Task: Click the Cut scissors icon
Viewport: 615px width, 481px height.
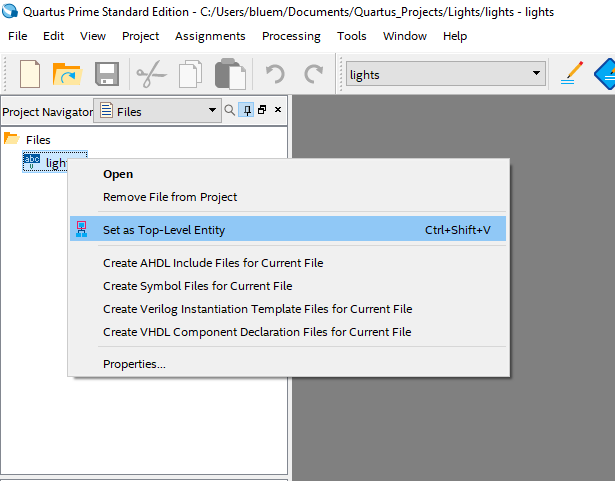Action: [151, 74]
